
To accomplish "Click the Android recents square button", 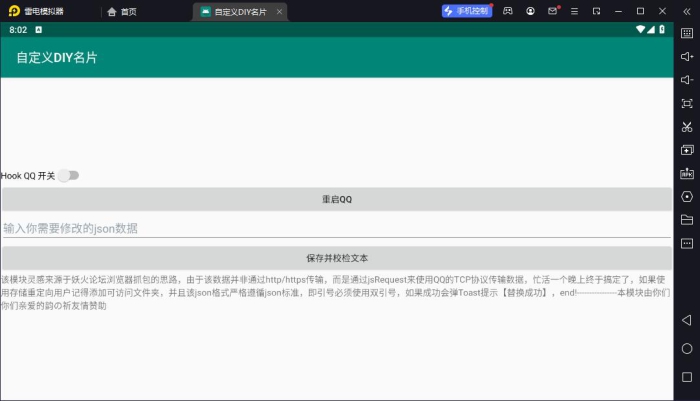I will click(687, 377).
